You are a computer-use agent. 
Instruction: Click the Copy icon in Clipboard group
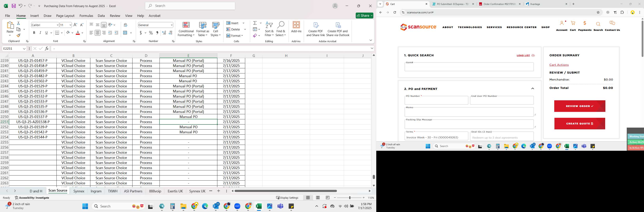(18, 29)
